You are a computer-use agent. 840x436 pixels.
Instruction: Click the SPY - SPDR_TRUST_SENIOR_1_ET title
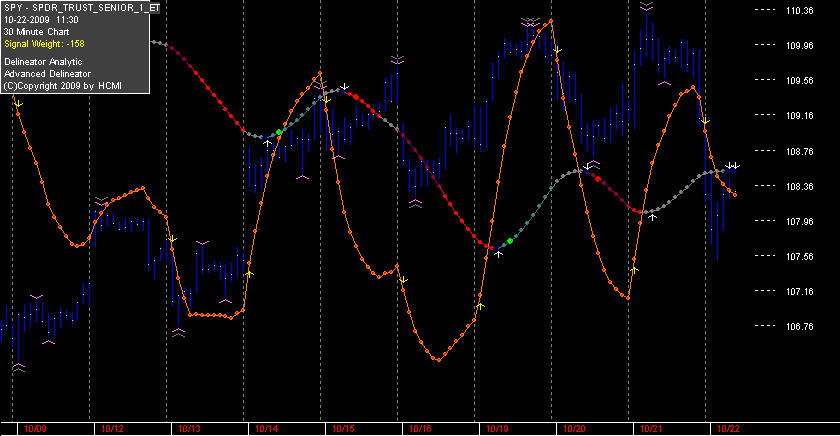82,8
